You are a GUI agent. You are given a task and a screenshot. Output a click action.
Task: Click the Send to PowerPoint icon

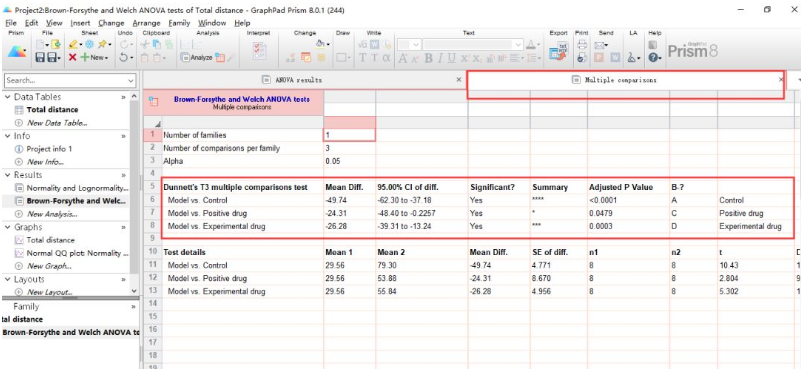point(599,58)
